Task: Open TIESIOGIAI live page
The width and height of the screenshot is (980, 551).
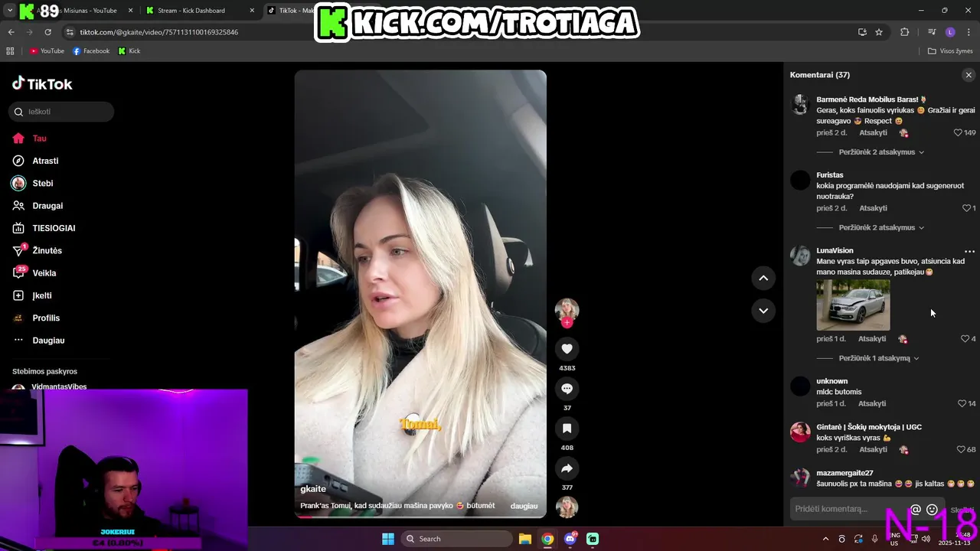Action: click(x=54, y=228)
